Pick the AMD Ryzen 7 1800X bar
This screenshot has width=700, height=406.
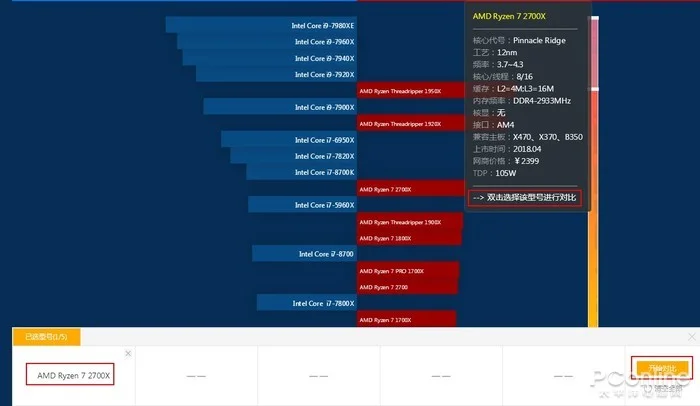point(409,238)
